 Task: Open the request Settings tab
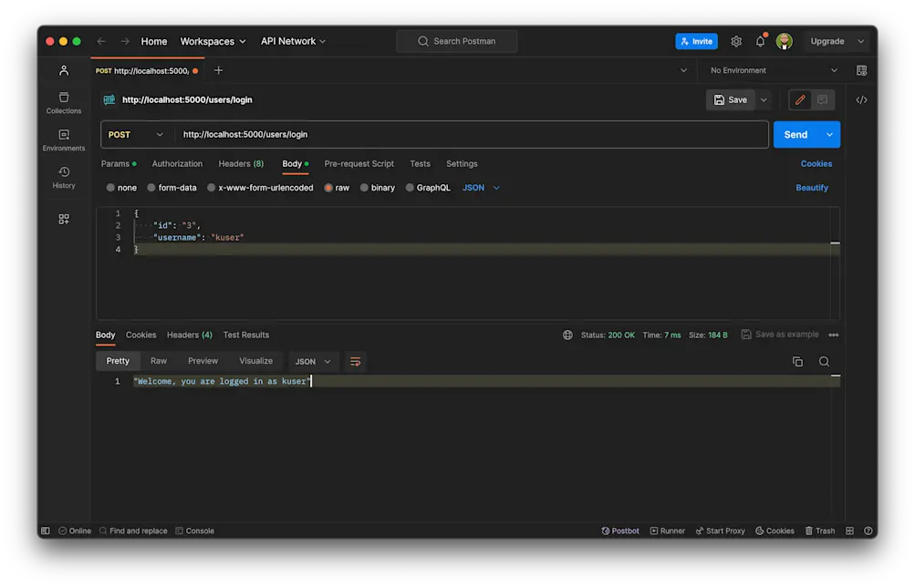point(462,164)
